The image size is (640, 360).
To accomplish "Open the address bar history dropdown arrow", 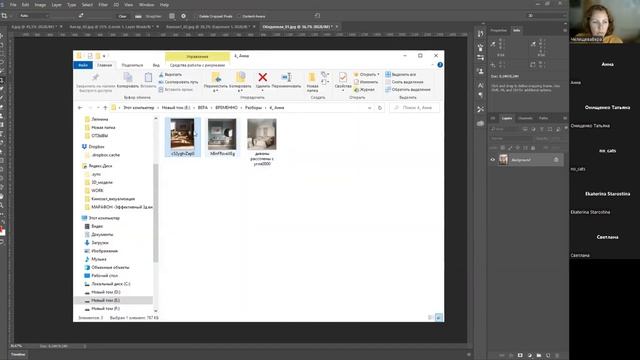I will (x=369, y=108).
